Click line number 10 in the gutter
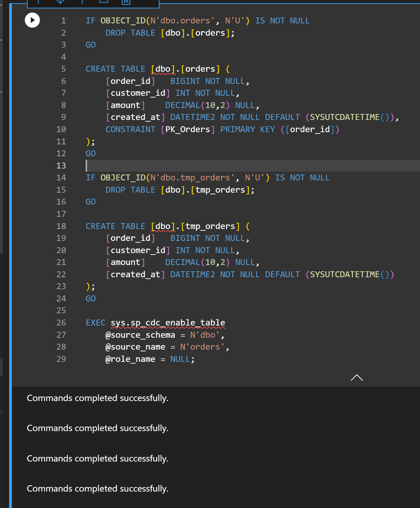This screenshot has height=508, width=420. tap(61, 129)
